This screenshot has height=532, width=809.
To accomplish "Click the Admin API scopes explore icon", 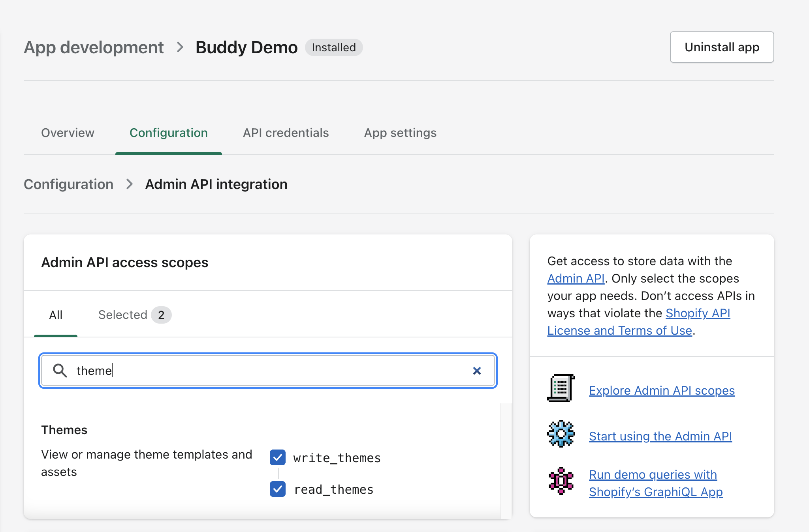I will (x=561, y=390).
